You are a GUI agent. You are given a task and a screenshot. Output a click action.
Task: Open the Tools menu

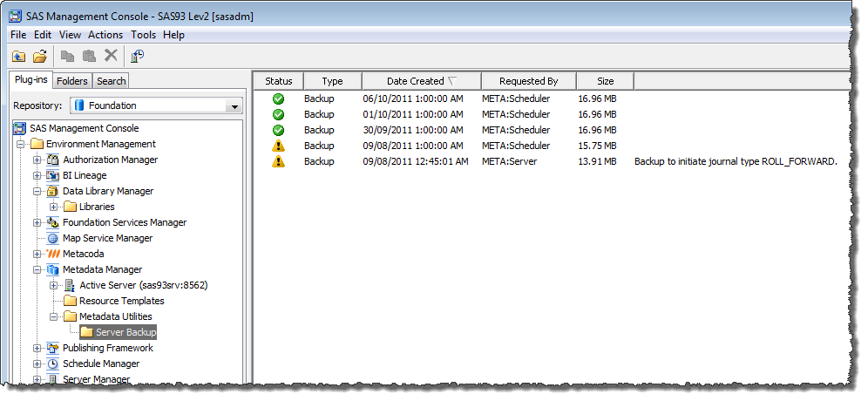tap(144, 35)
